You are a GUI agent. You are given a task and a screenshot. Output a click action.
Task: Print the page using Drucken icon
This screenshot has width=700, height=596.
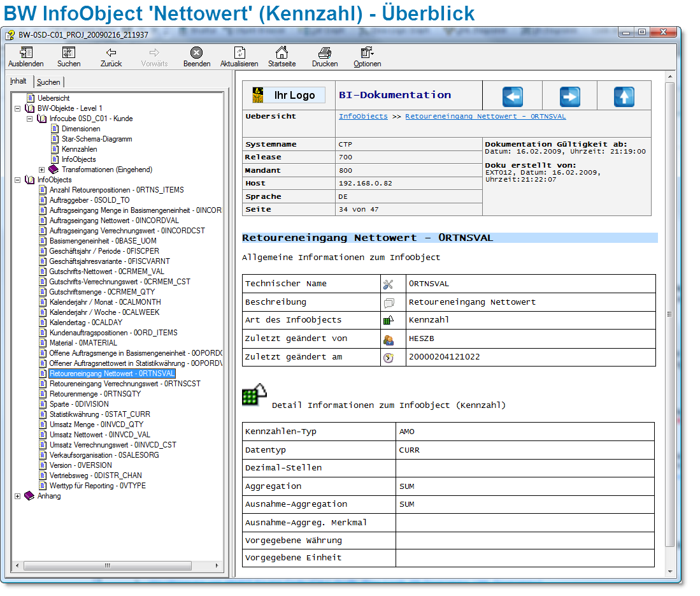pos(325,54)
